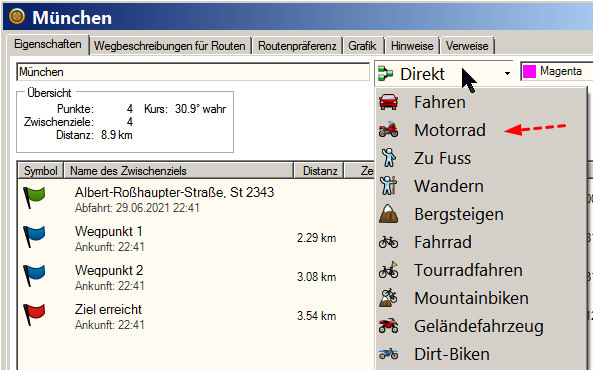The height and width of the screenshot is (370, 593).
Task: Click the hiker icon beside Wandern
Action: point(388,186)
